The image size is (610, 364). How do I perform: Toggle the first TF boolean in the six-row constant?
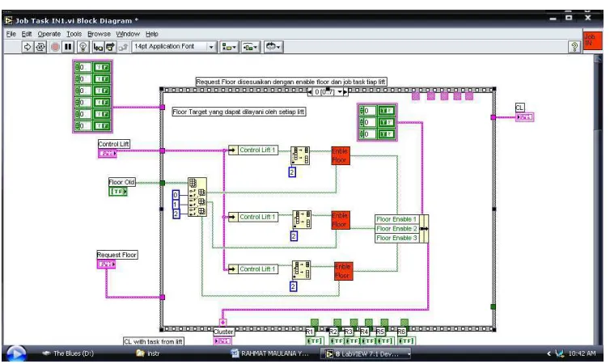[102, 67]
